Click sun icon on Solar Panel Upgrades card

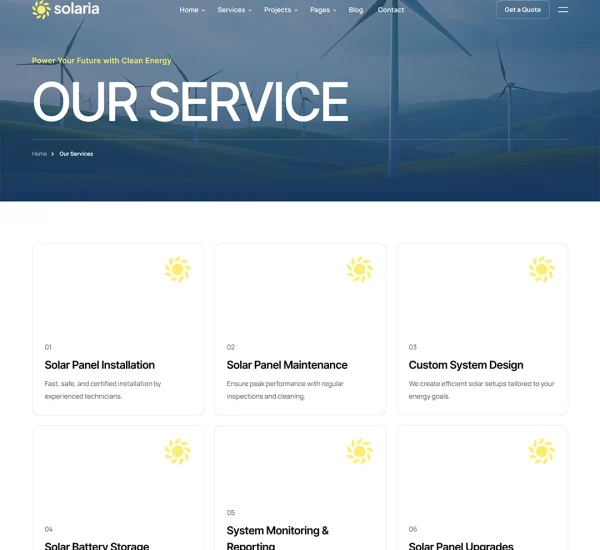(542, 451)
